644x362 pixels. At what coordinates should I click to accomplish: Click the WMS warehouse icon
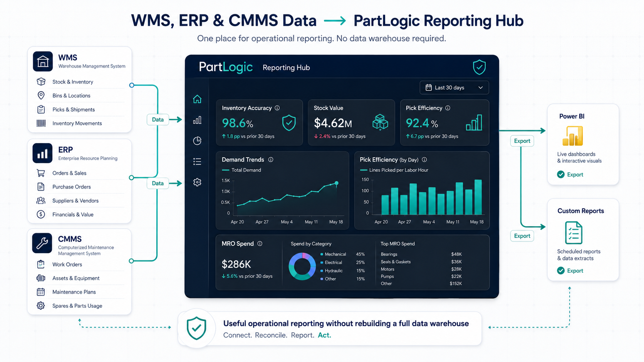tap(43, 62)
